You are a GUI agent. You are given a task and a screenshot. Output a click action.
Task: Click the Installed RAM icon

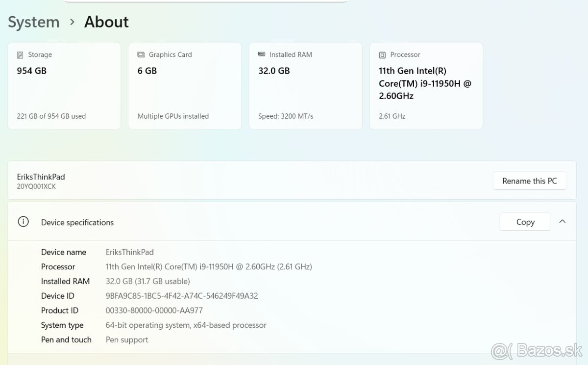coord(262,54)
